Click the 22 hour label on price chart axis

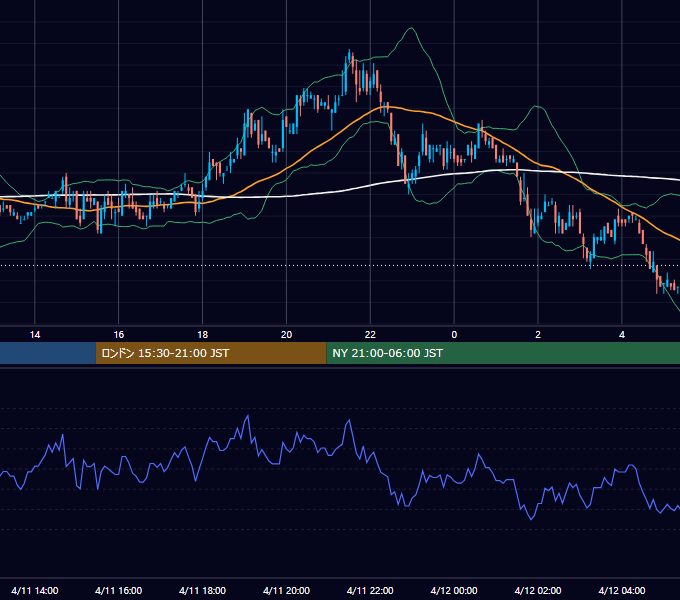[370, 335]
